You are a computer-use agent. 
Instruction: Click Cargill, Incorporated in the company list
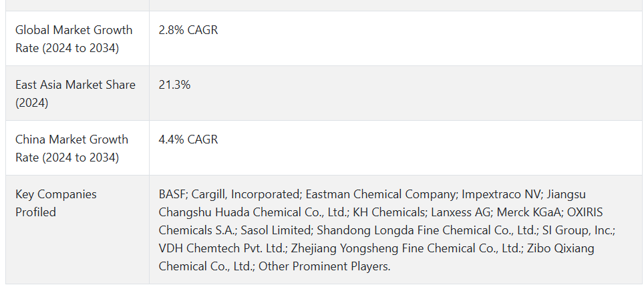point(246,194)
